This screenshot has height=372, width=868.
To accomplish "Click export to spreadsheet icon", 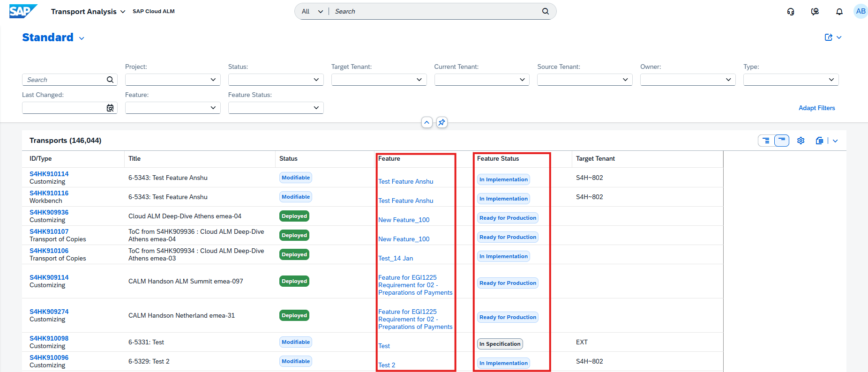I will pyautogui.click(x=819, y=141).
